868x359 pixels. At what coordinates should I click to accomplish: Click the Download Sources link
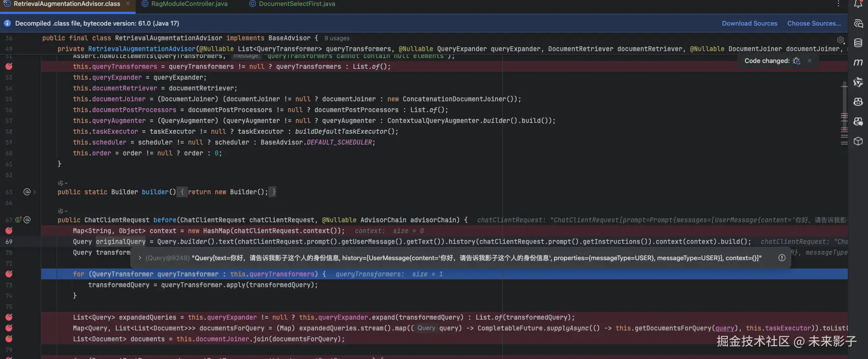click(750, 23)
